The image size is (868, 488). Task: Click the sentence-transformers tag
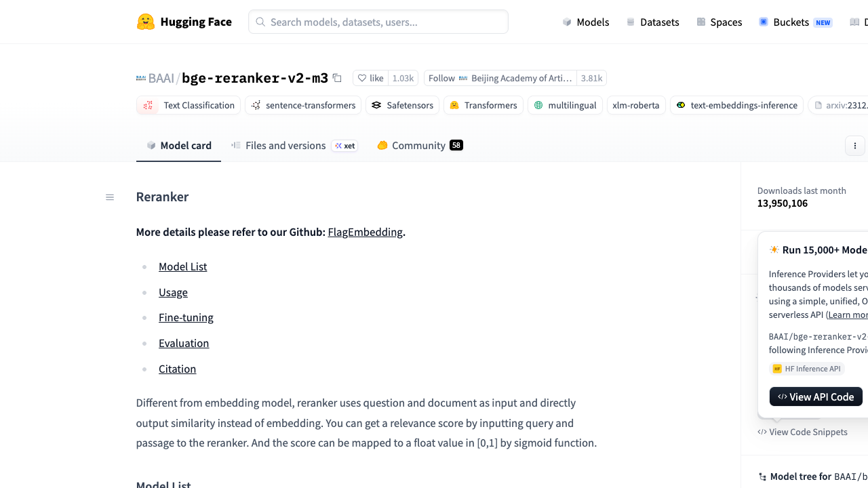[303, 105]
